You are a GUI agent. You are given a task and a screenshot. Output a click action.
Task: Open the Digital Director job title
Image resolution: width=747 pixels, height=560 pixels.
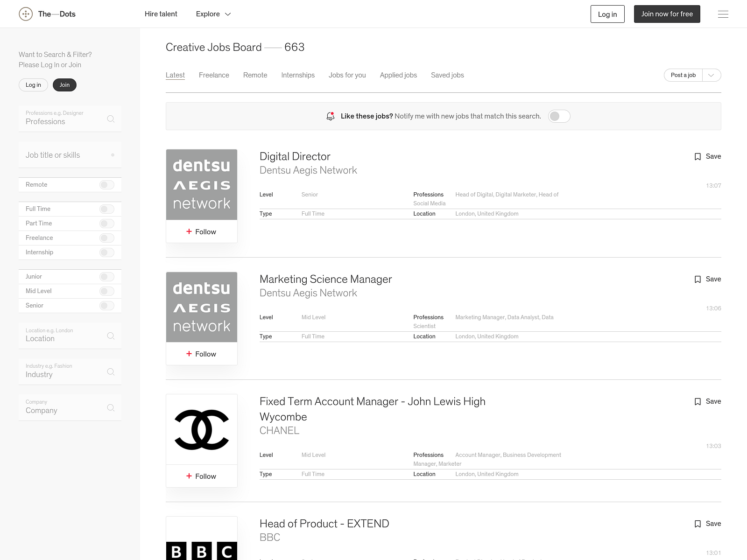click(295, 156)
